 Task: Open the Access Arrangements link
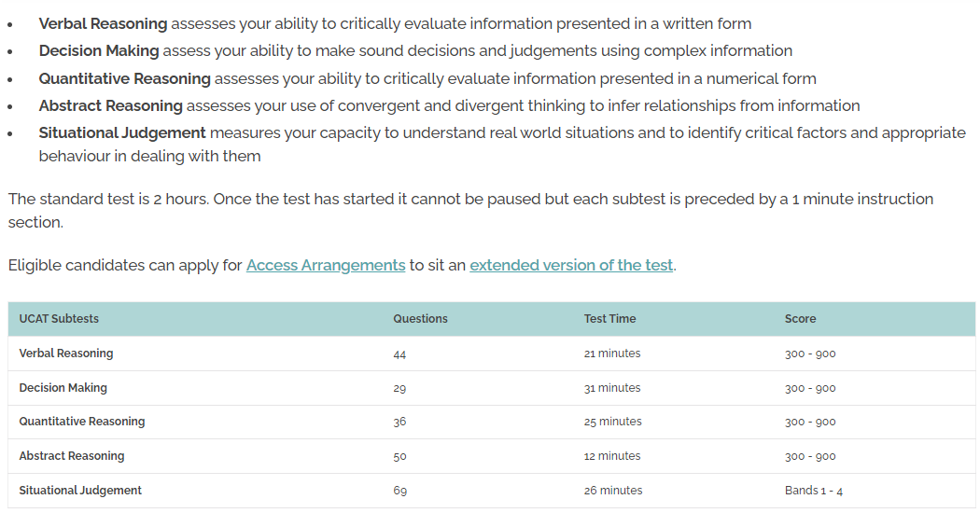point(326,266)
